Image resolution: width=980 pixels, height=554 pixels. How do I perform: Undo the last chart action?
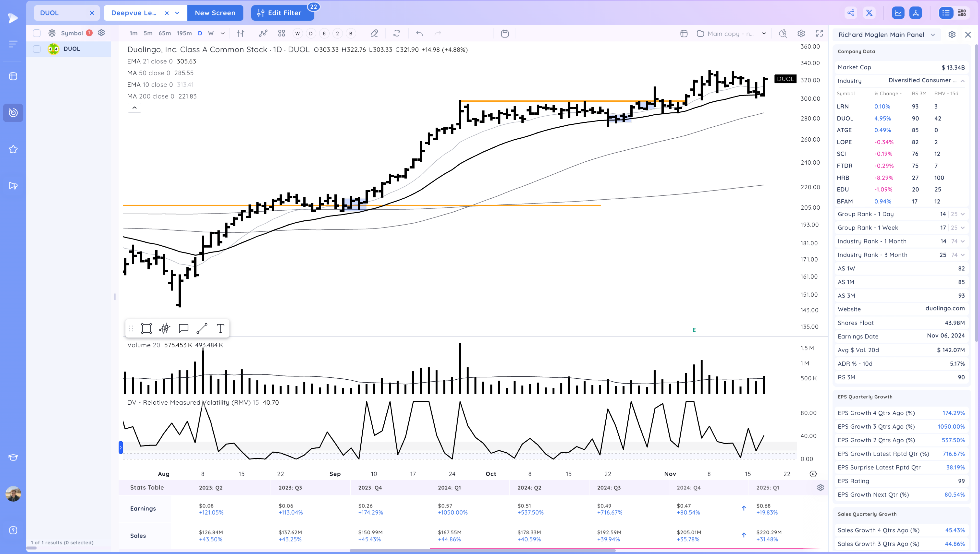(x=419, y=34)
